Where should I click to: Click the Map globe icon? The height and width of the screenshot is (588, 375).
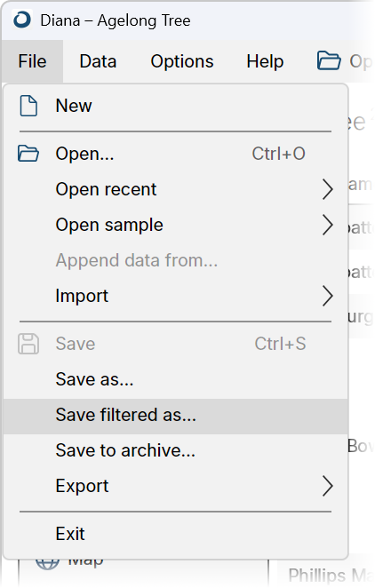[x=47, y=563]
